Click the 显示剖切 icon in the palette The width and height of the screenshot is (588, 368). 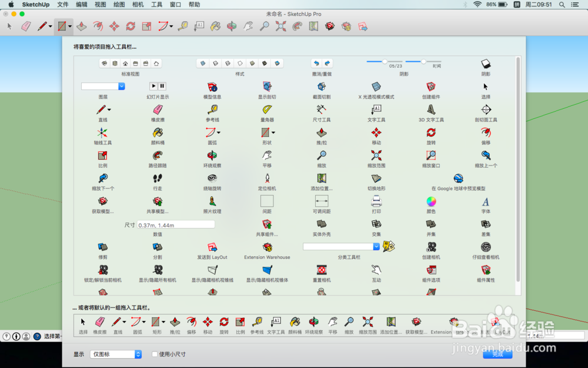(x=267, y=87)
